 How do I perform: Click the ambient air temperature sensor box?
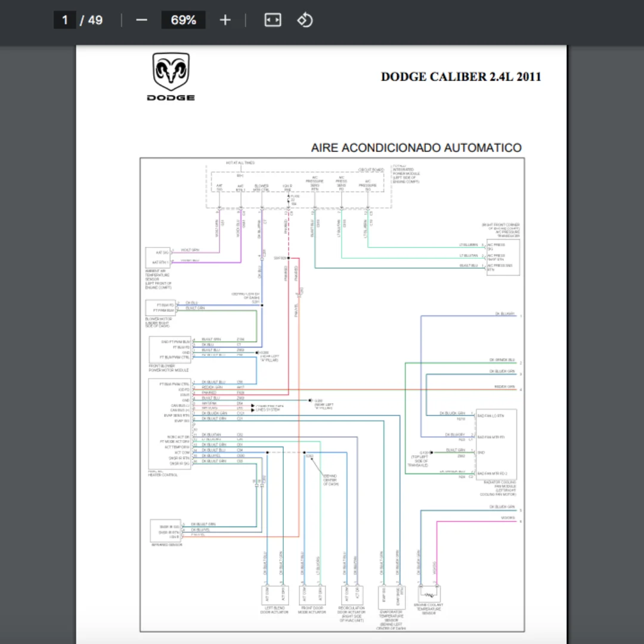point(157,258)
